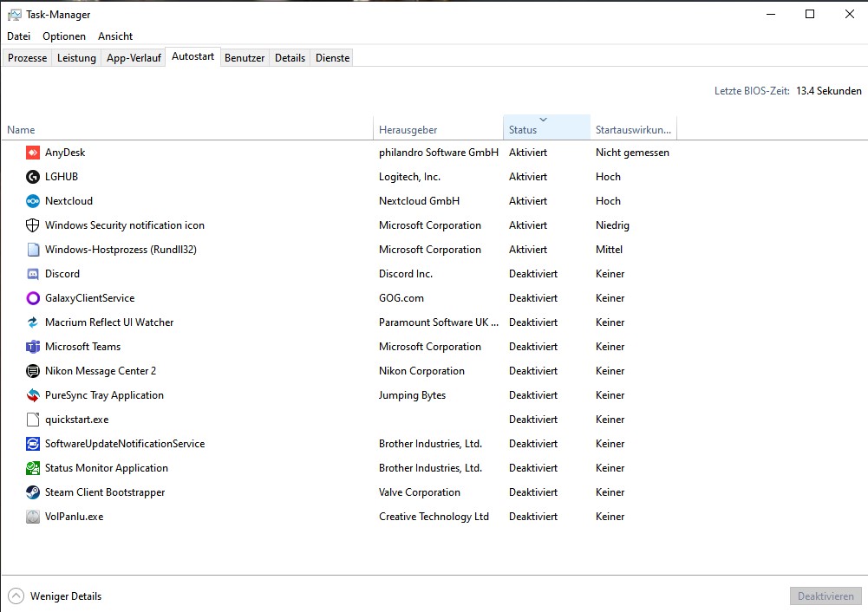Switch to the App-Verlauf tab
868x612 pixels.
coord(134,57)
